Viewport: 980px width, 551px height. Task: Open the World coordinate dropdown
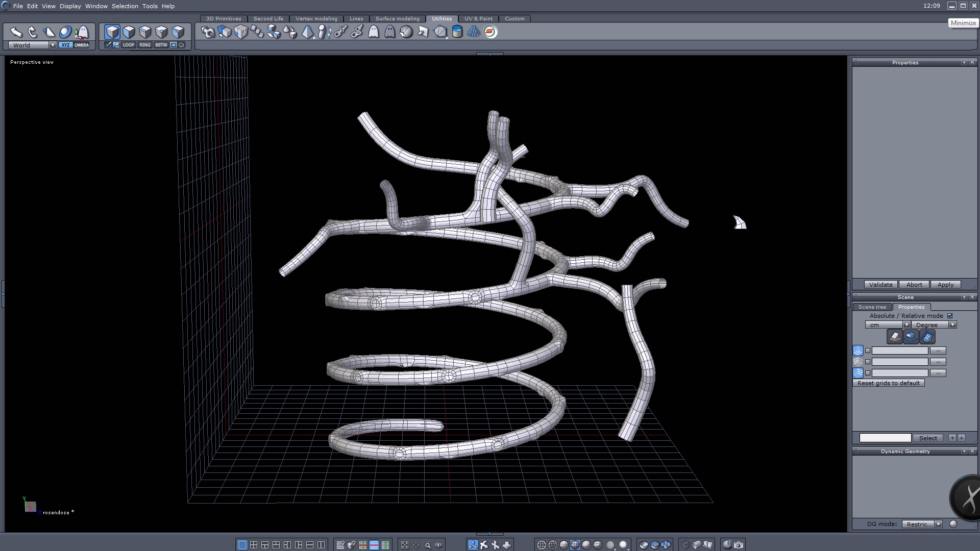(x=53, y=45)
